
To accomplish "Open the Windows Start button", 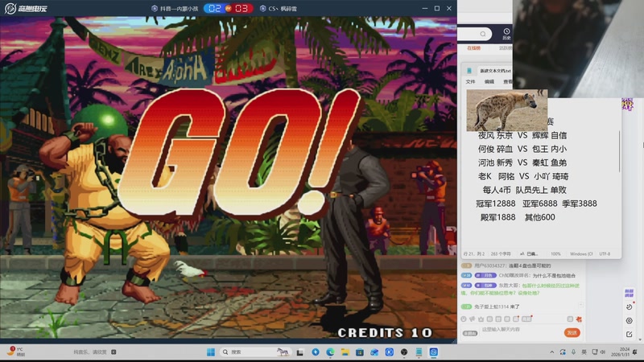I will (x=211, y=352).
